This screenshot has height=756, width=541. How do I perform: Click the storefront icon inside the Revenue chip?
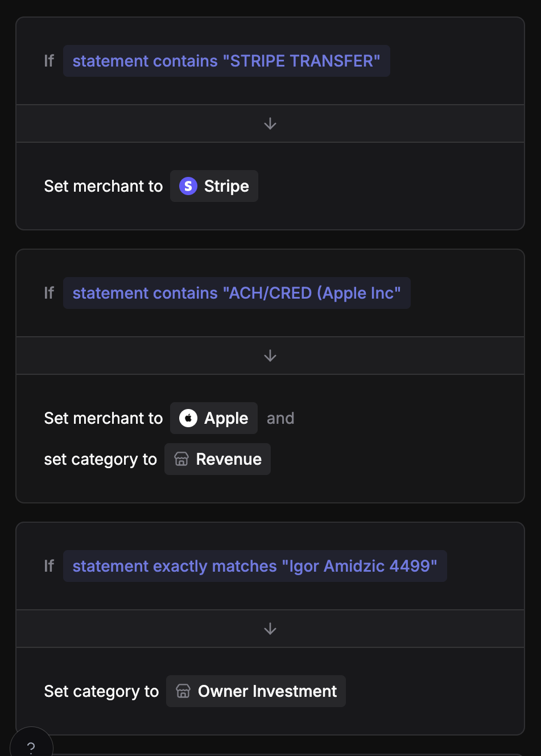point(181,459)
